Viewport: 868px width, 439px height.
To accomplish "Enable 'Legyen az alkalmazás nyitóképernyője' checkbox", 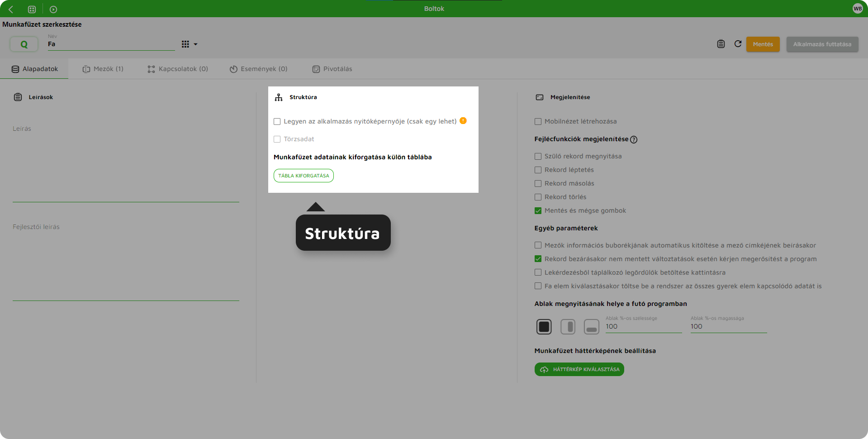I will pyautogui.click(x=277, y=121).
